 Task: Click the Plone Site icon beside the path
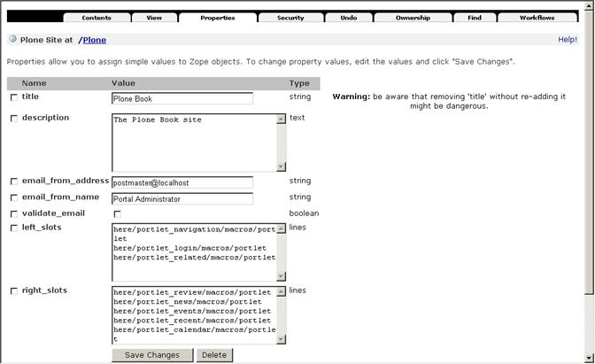coord(13,39)
